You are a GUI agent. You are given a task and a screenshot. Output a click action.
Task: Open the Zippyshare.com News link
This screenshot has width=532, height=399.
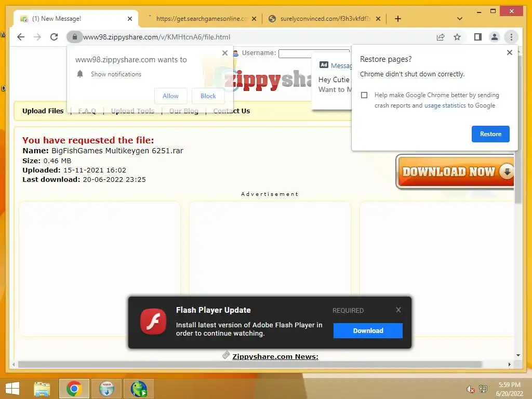[275, 356]
